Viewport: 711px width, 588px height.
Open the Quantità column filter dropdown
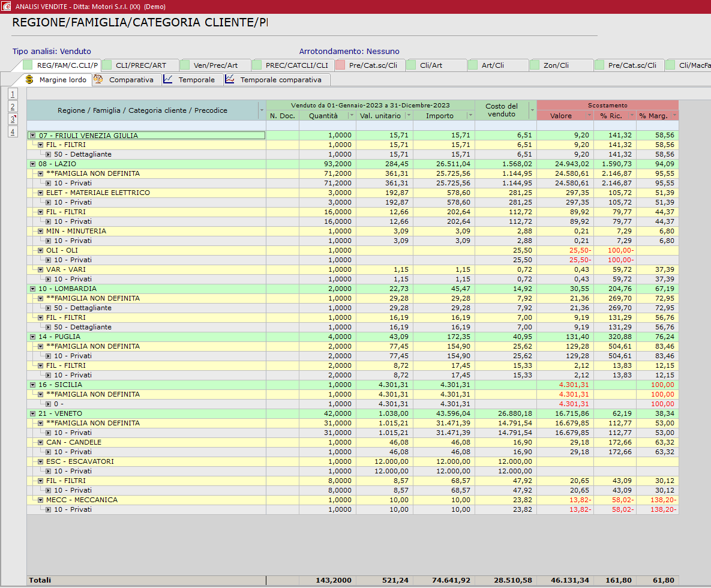pyautogui.click(x=352, y=116)
